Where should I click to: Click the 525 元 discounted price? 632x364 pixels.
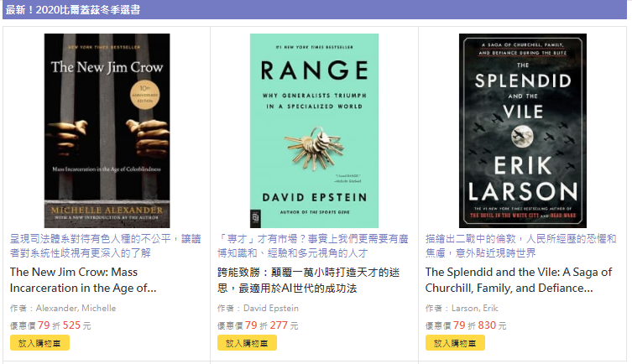pos(76,325)
